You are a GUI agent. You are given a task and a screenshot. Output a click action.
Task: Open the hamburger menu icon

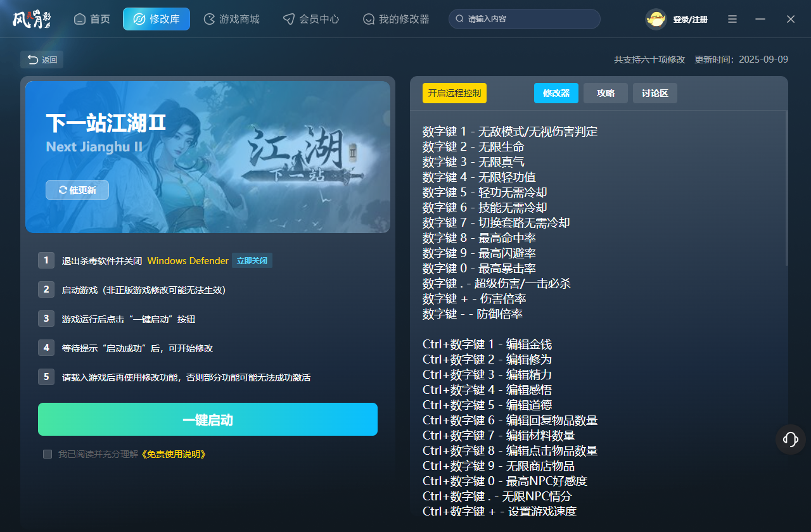pyautogui.click(x=732, y=19)
